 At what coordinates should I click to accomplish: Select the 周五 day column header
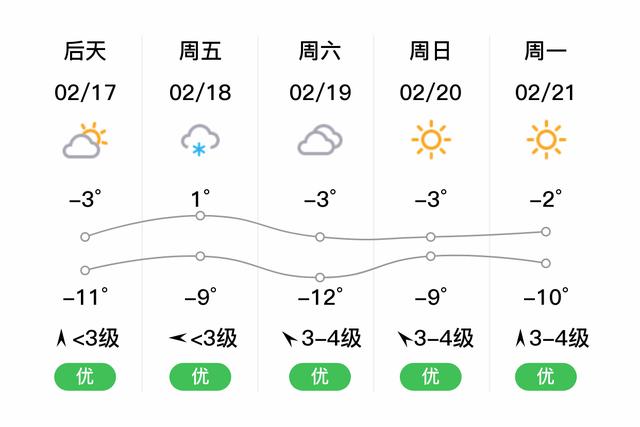(200, 51)
